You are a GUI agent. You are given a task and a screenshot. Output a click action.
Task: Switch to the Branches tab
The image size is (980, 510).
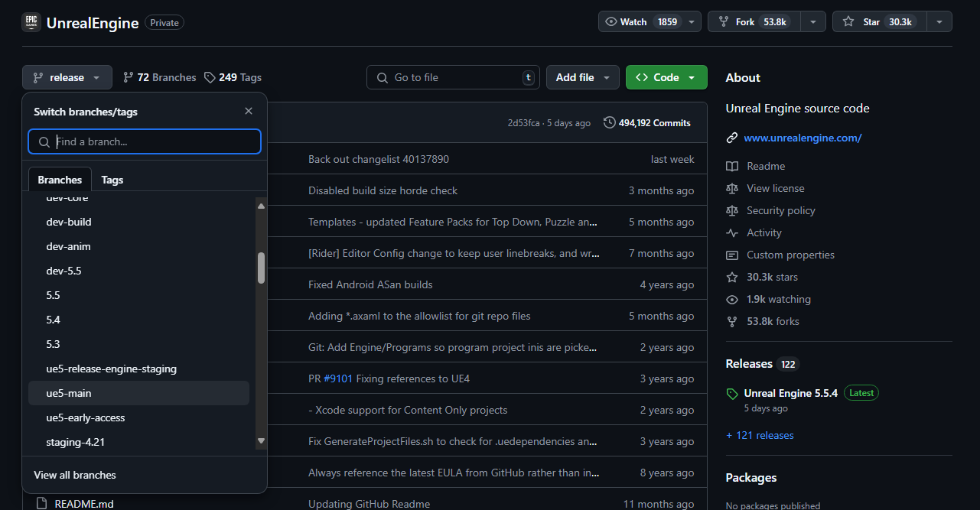pyautogui.click(x=60, y=180)
